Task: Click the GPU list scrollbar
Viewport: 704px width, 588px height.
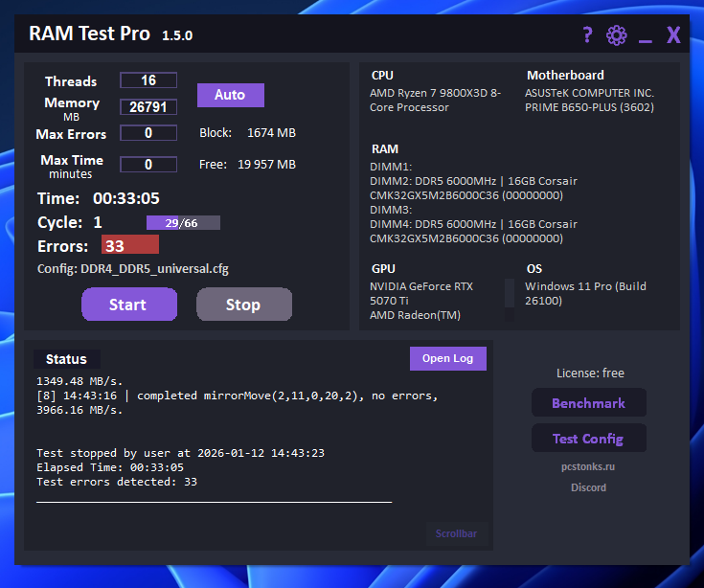Action: tap(510, 299)
